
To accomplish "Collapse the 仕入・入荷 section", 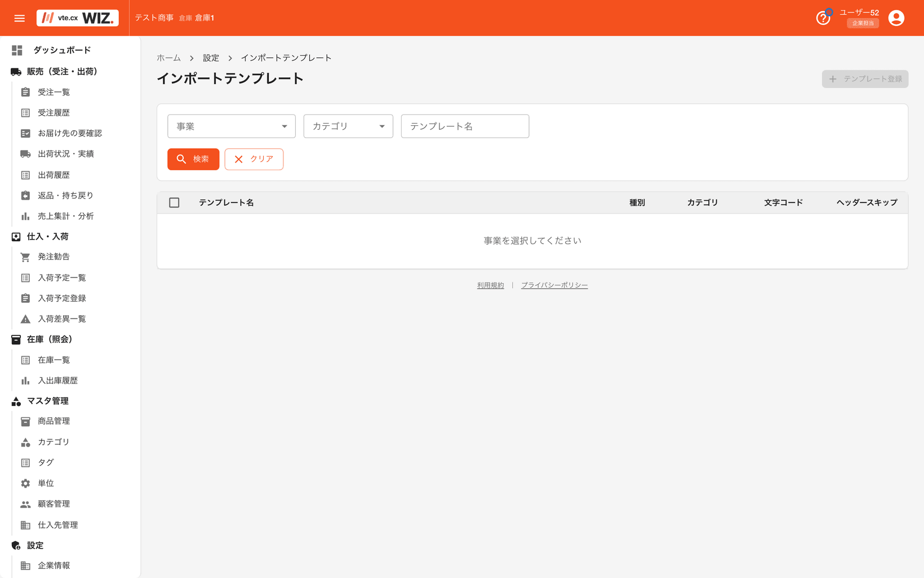I will (48, 236).
